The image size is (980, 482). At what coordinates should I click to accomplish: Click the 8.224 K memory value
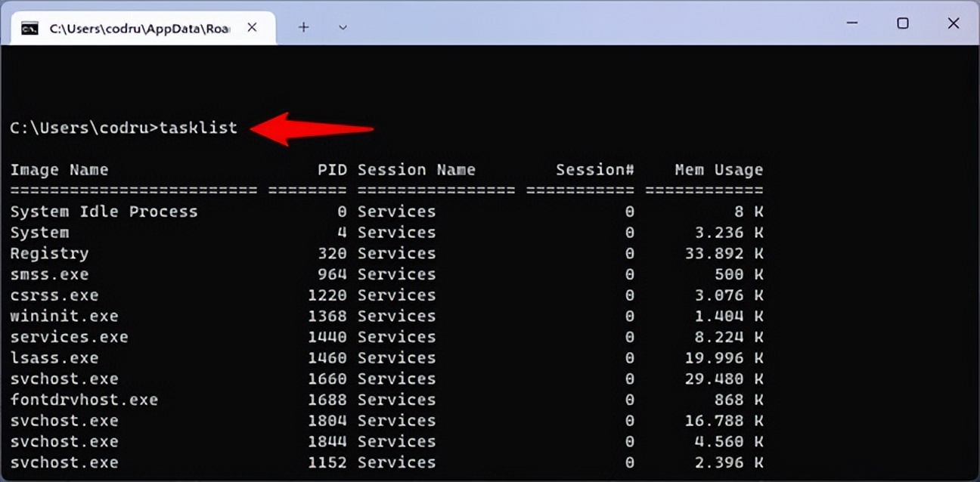pos(728,337)
